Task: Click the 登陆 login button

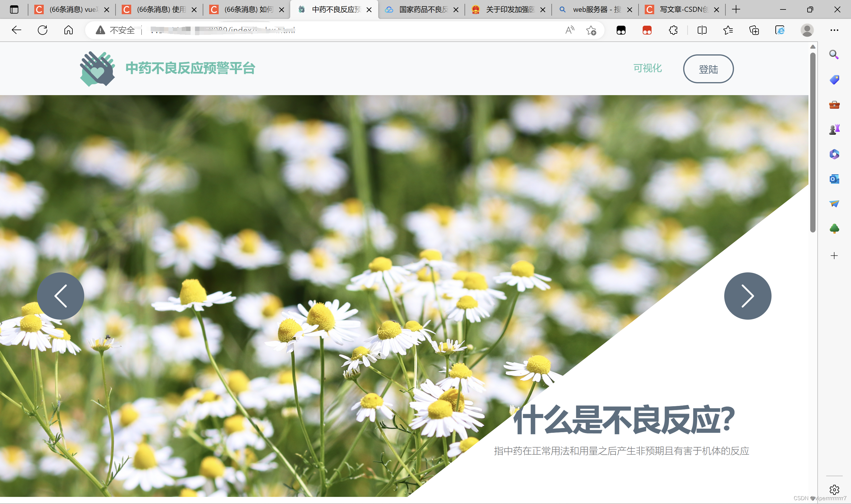Action: [x=708, y=69]
